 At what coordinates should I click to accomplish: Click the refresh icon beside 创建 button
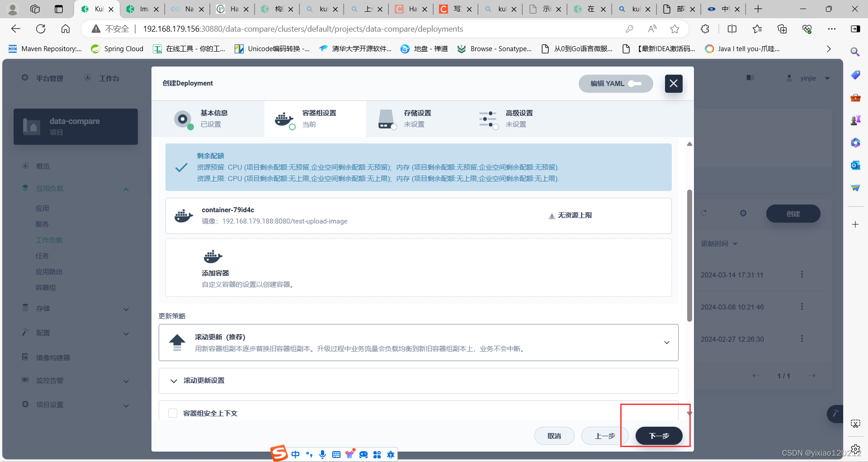[x=704, y=213]
